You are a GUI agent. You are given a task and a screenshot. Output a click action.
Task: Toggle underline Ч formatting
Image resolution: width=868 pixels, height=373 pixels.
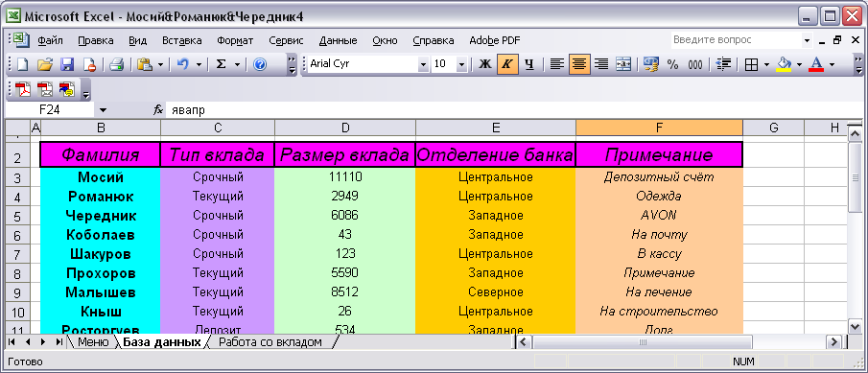coord(529,65)
